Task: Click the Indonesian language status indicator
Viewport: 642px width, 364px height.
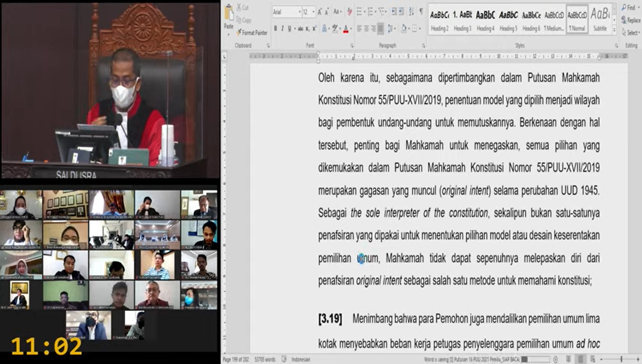Action: point(300,360)
